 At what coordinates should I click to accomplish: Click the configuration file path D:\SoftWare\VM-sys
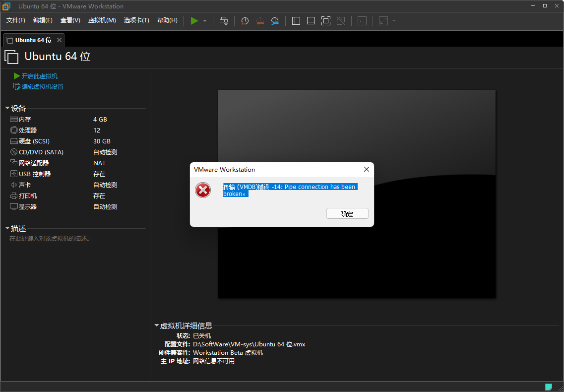pos(249,344)
